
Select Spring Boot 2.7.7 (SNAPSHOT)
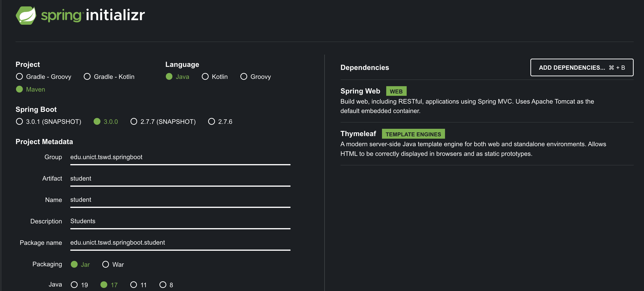click(134, 122)
